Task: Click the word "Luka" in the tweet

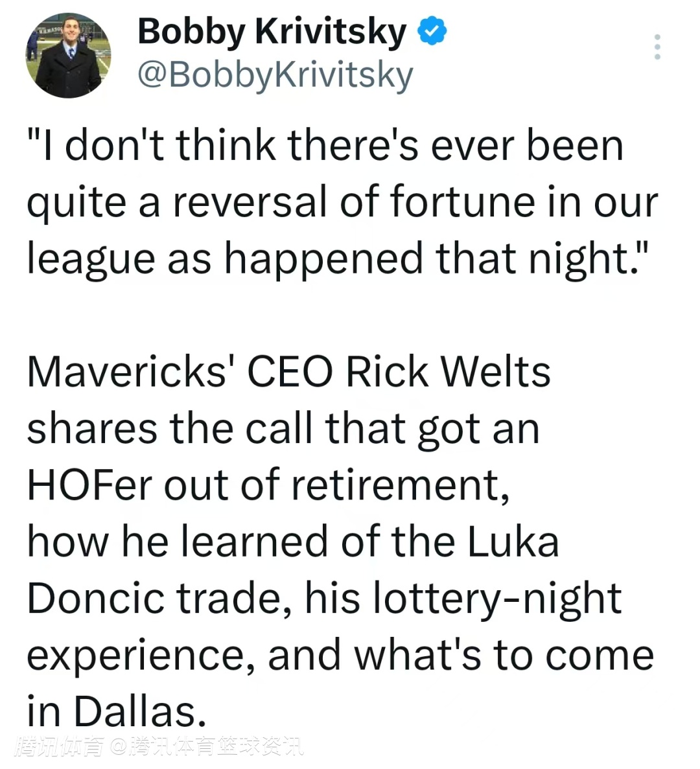Action: (x=513, y=542)
